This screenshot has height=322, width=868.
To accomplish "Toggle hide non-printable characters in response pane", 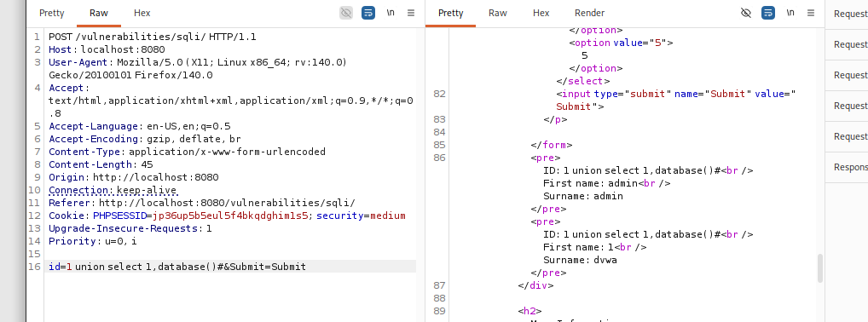I will click(x=746, y=13).
